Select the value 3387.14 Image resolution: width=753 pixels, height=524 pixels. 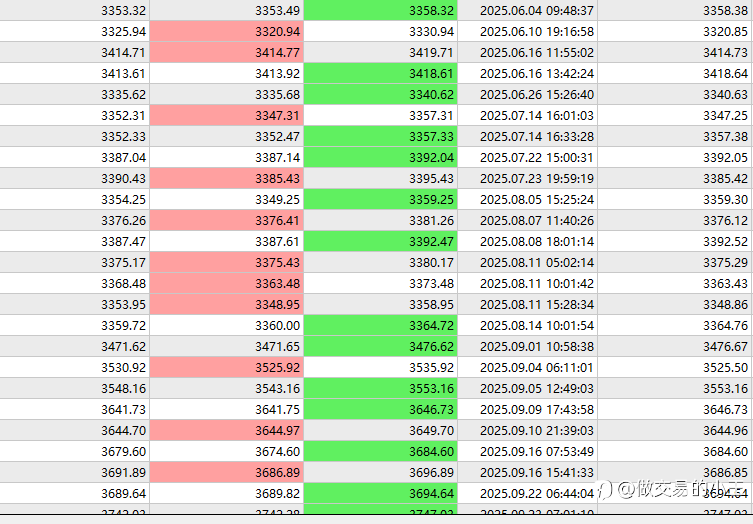click(278, 158)
